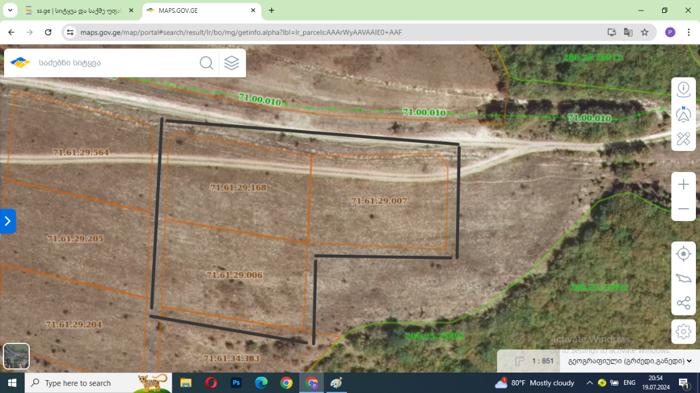700x393 pixels.
Task: Click the map search magnifier icon
Action: [x=206, y=63]
